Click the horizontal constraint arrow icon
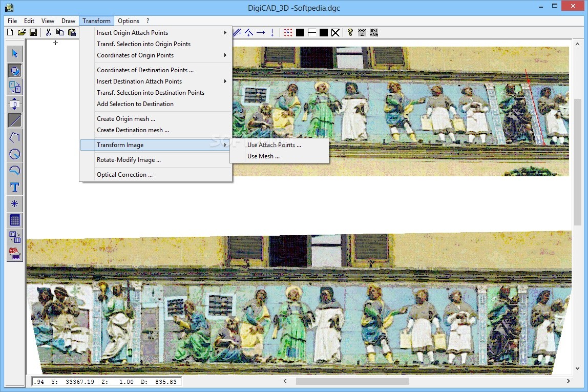 tap(261, 33)
